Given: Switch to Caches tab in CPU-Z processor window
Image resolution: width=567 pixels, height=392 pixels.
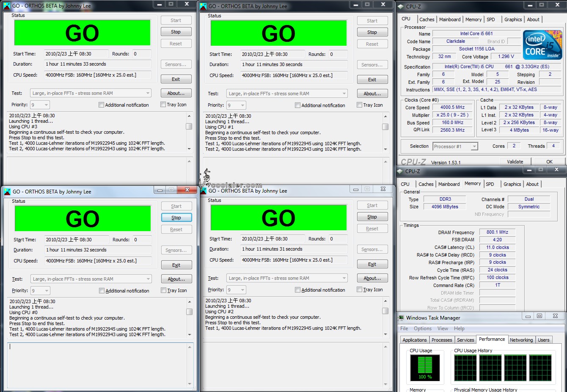Looking at the screenshot, I should click(427, 19).
